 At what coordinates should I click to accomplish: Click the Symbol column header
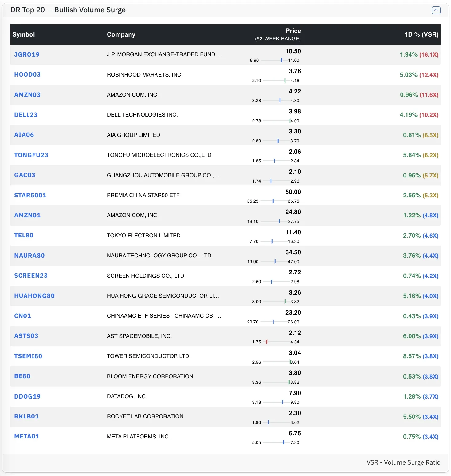click(x=24, y=34)
